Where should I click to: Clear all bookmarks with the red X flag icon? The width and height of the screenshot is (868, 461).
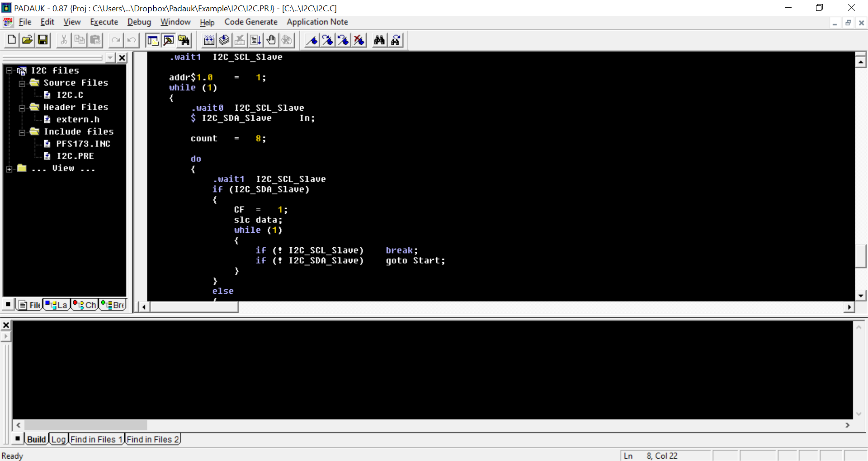tap(359, 40)
